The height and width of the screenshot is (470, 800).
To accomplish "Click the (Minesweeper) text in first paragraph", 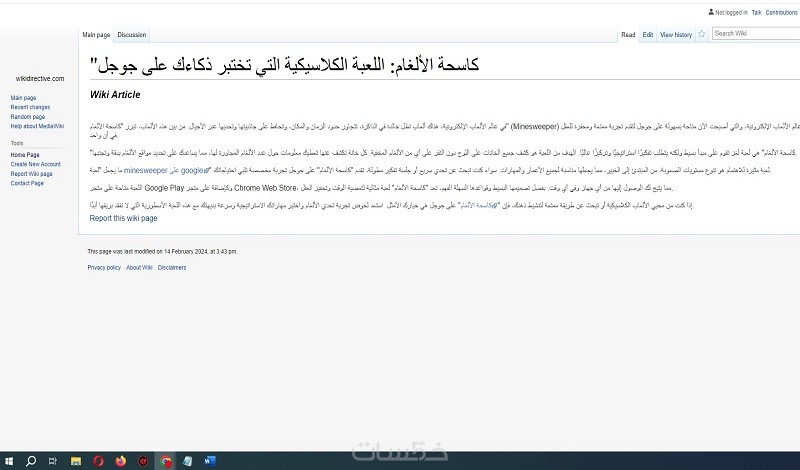I will 535,126.
